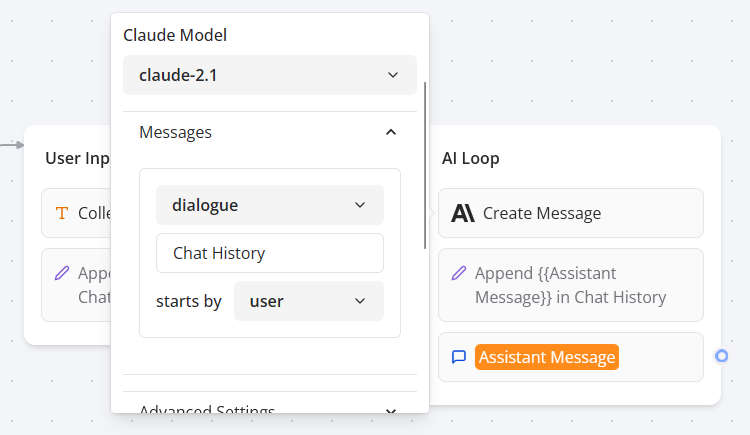The height and width of the screenshot is (435, 750).
Task: Click the Anthropic logo icon on Create Message
Action: (462, 213)
